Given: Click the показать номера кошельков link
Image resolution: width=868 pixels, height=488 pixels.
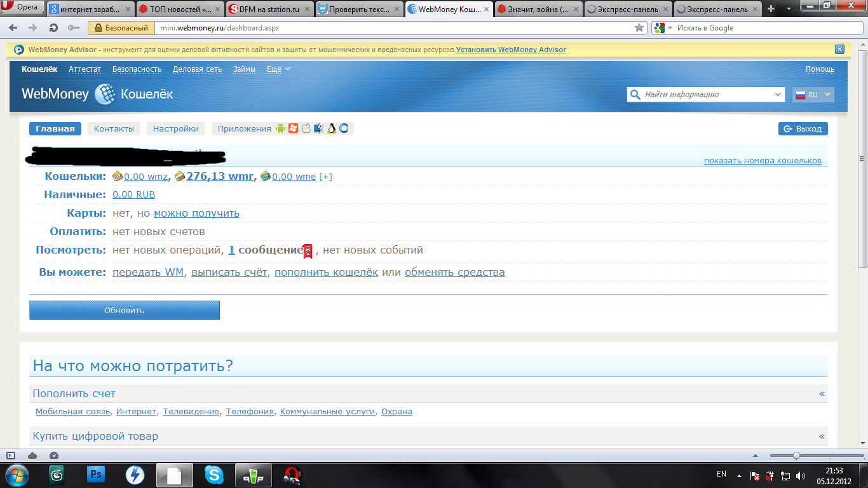Looking at the screenshot, I should coord(763,161).
